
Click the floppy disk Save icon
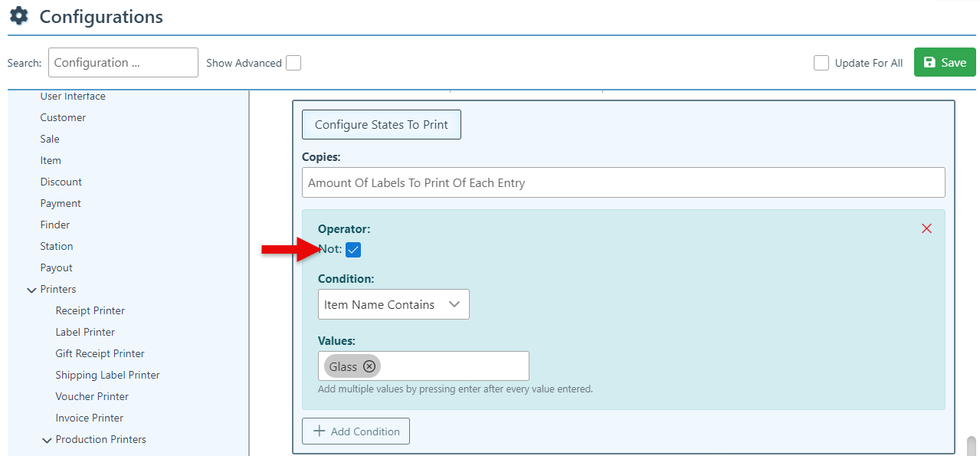pyautogui.click(x=930, y=63)
